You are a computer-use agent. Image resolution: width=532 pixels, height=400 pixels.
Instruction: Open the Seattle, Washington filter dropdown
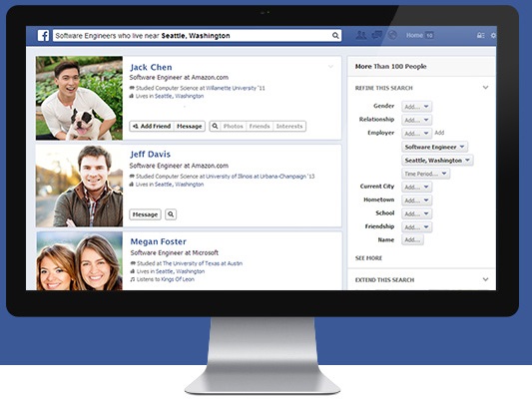click(438, 161)
